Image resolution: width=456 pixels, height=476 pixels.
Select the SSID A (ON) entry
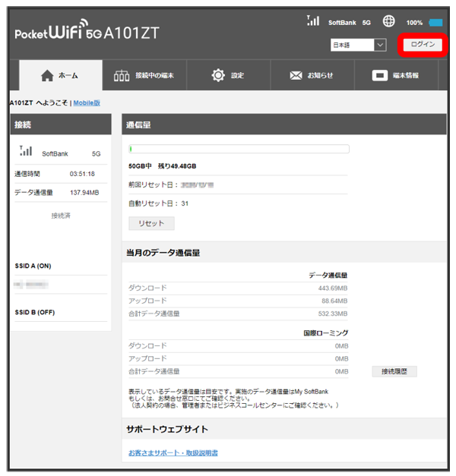point(33,266)
